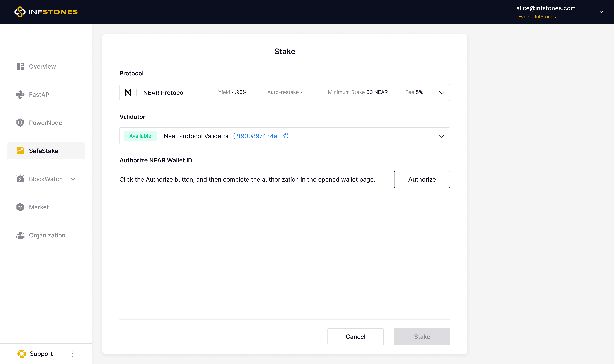This screenshot has height=364, width=614.
Task: Click the Cancel button
Action: pos(355,337)
